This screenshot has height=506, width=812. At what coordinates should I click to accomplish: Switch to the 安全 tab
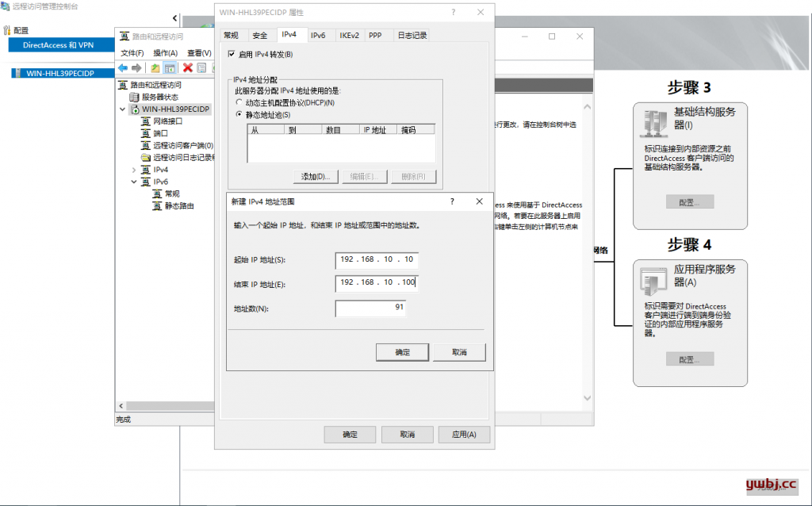pos(260,35)
